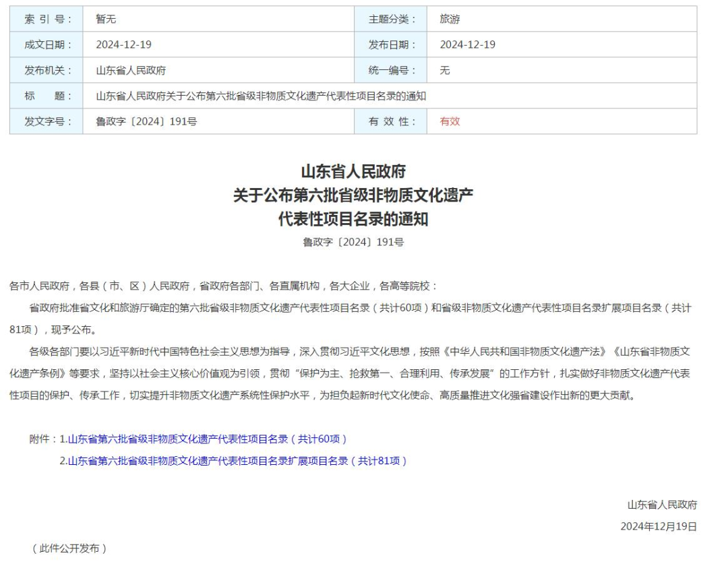Image resolution: width=728 pixels, height=568 pixels.
Task: Select 鲁政字 document number in the table
Action: tap(146, 121)
